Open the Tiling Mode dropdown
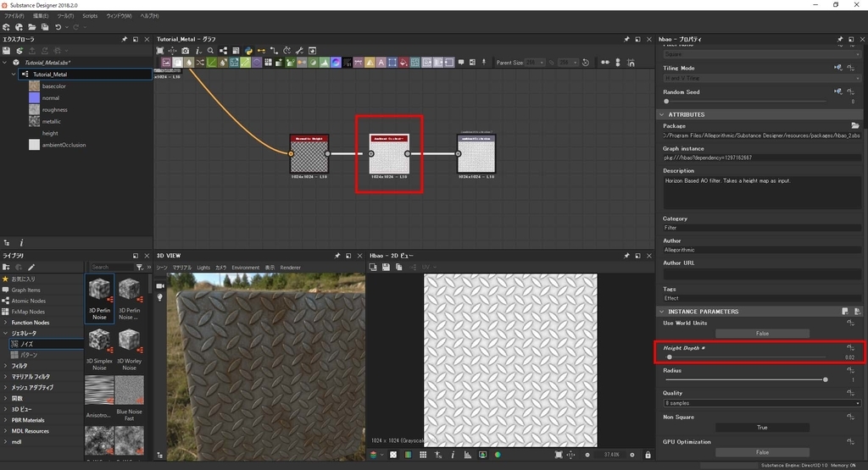This screenshot has height=470, width=868. [762, 79]
